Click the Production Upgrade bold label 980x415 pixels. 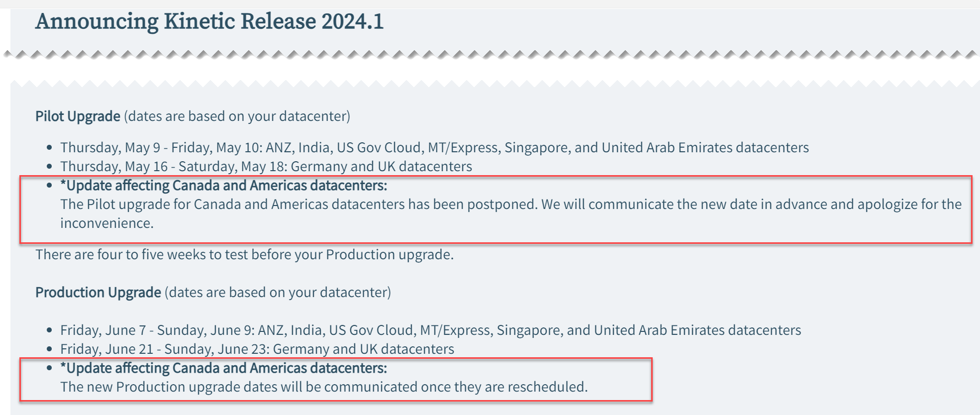point(98,293)
